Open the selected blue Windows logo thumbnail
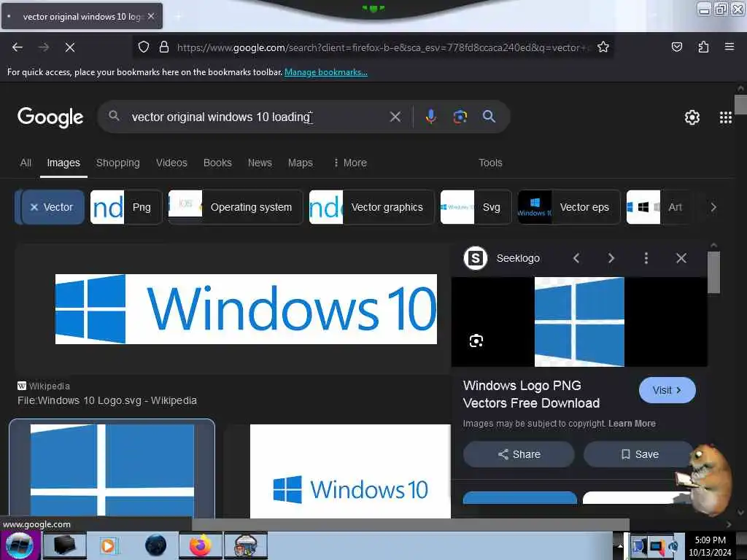The height and width of the screenshot is (560, 747). coord(112,470)
